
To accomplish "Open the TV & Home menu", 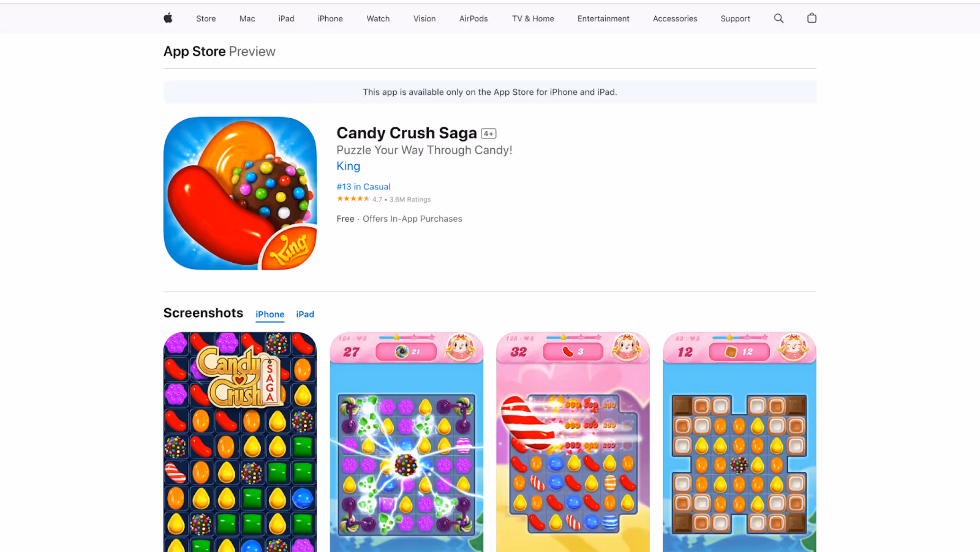I will 533,18.
